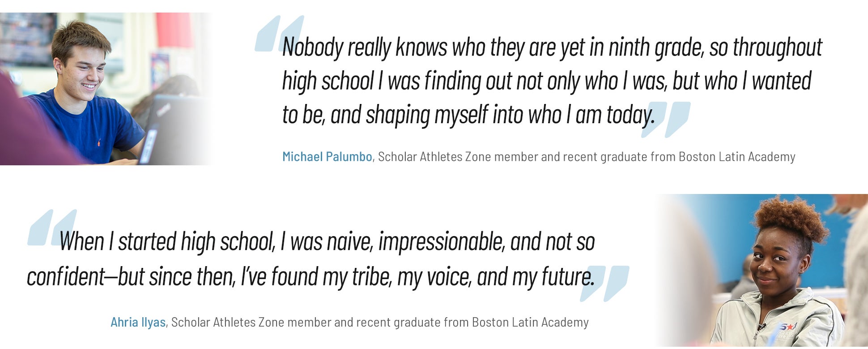Viewport: 868px width, 349px height.
Task: Click "Boston Latin Academy" under Ahria's quote
Action: (x=530, y=322)
